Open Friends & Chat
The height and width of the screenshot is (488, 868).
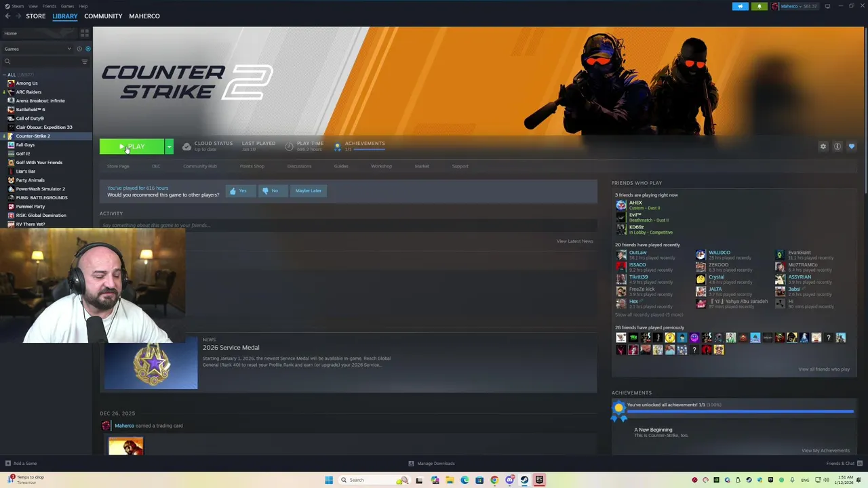click(844, 464)
